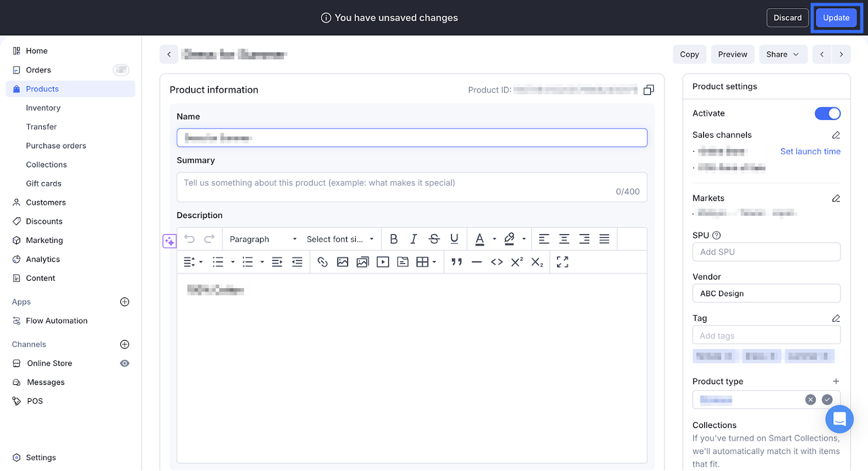Image resolution: width=868 pixels, height=471 pixels.
Task: Open Inventory in the sidebar
Action: 43,108
